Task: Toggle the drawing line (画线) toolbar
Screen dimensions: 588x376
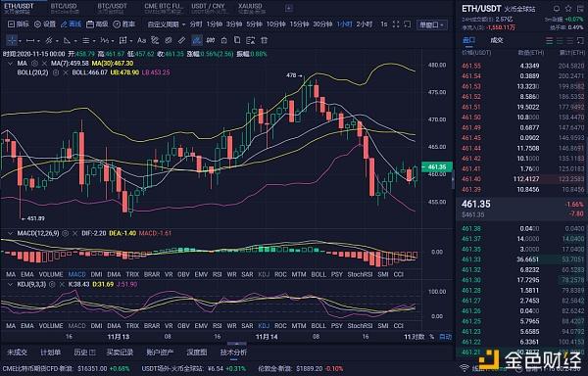Action: coord(71,23)
